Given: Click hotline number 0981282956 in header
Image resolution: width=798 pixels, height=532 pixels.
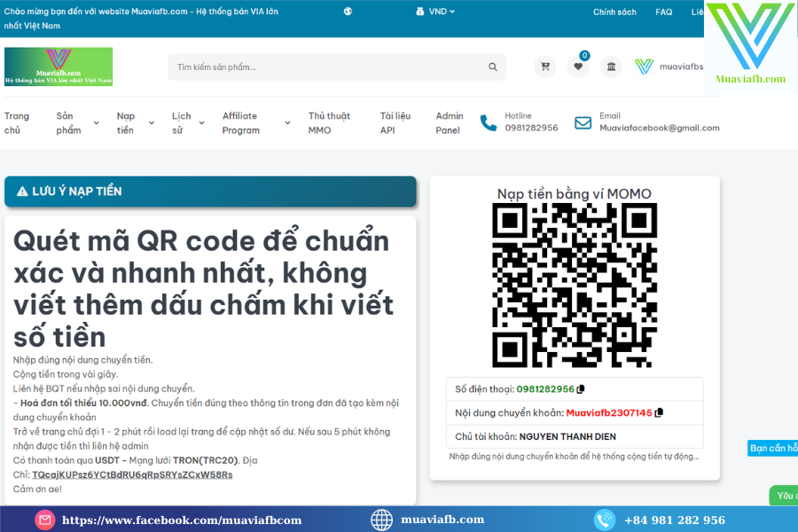Looking at the screenshot, I should click(531, 128).
